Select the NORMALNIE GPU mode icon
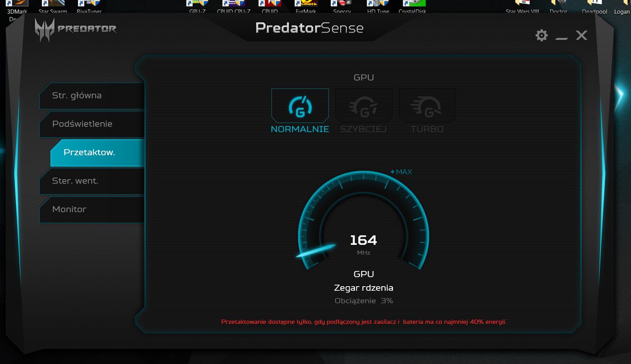The width and height of the screenshot is (631, 364). [300, 105]
